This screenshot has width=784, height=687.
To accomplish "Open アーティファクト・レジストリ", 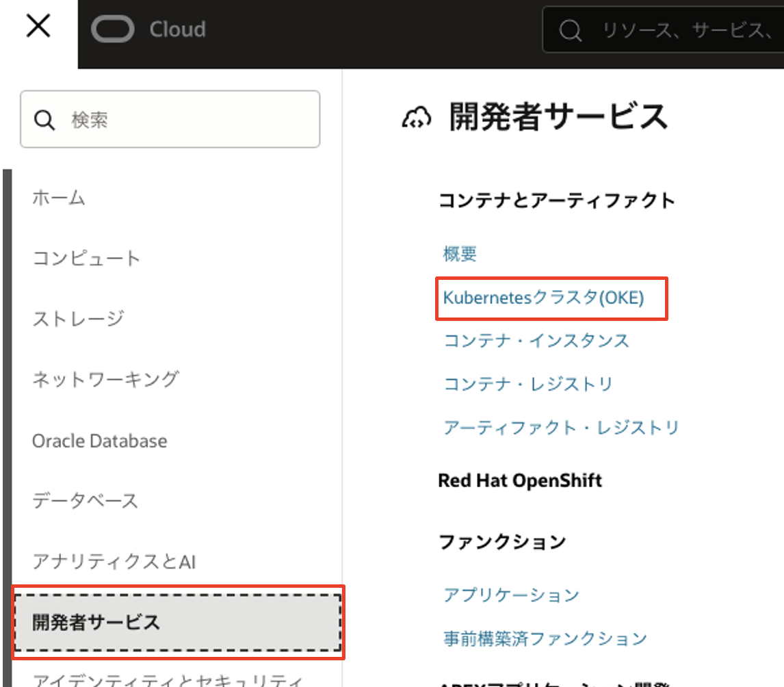I will [560, 427].
